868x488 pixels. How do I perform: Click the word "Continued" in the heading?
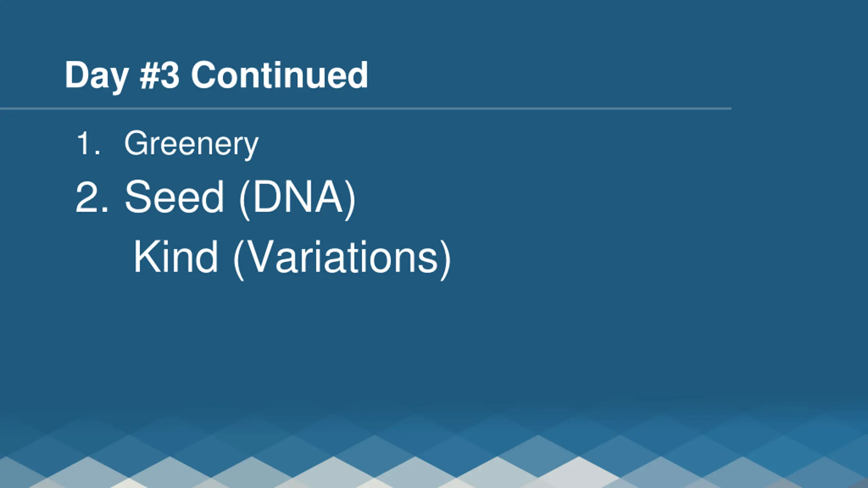[279, 75]
